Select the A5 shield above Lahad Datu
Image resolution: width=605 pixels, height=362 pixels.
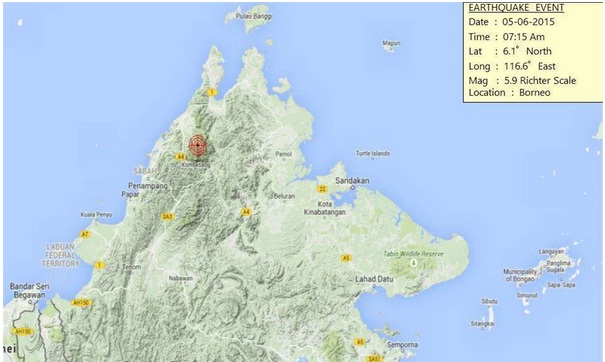pyautogui.click(x=346, y=258)
